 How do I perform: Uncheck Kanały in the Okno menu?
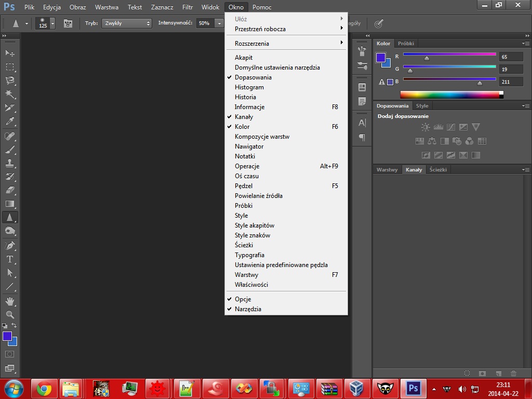tap(286, 117)
